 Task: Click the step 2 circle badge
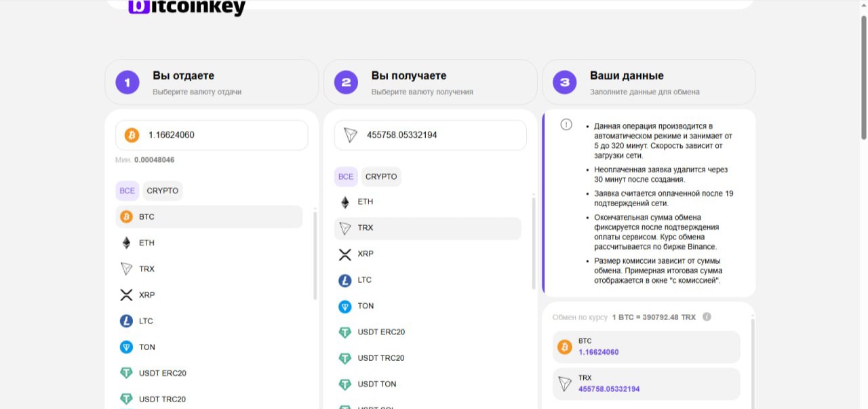click(346, 83)
